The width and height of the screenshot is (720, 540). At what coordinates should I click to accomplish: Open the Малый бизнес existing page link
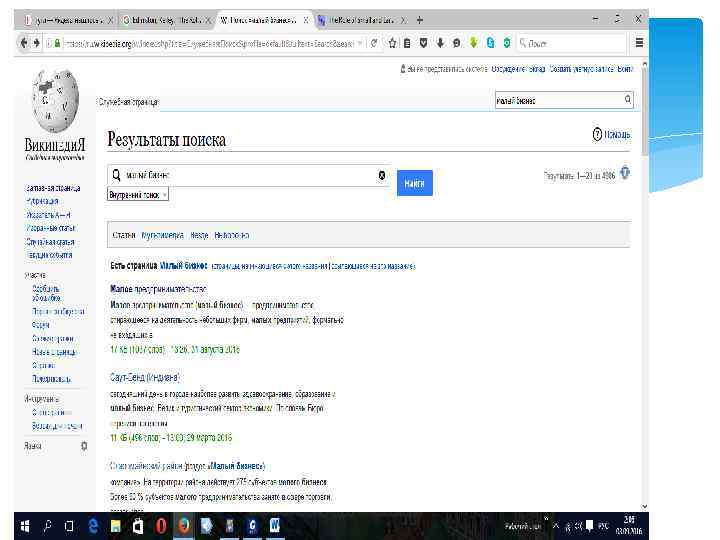point(184,266)
